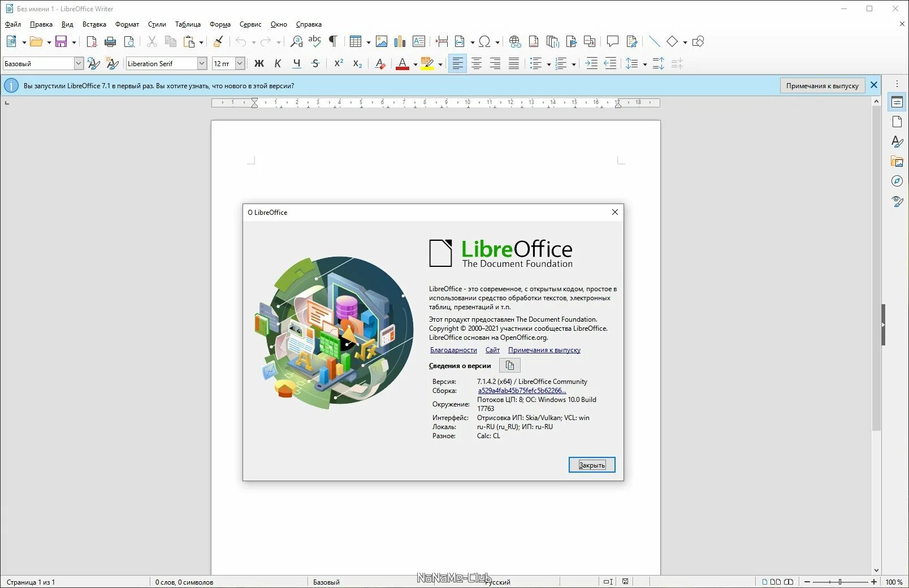909x588 pixels.
Task: Expand the paragraph style Базовый dropdown
Action: click(x=79, y=63)
